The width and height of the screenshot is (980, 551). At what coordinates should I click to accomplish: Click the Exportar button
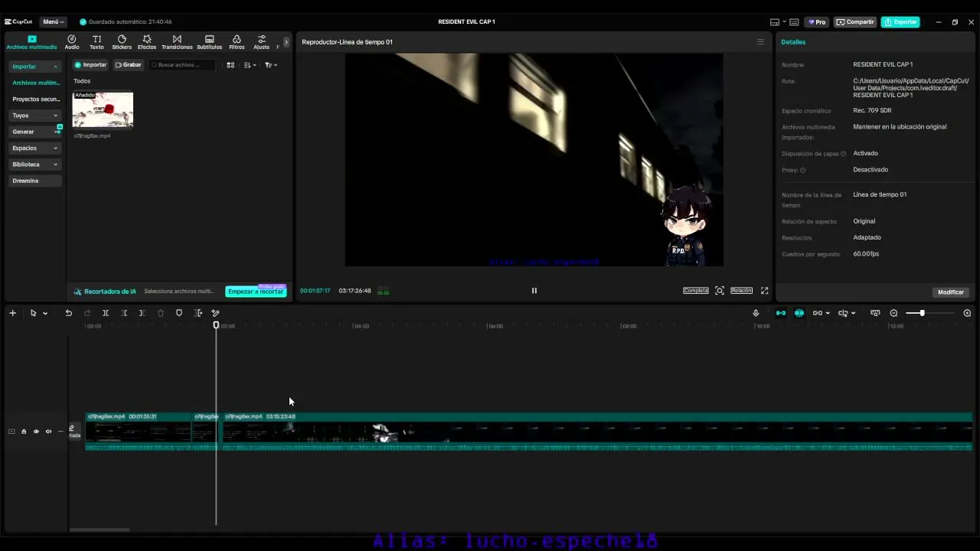(900, 22)
